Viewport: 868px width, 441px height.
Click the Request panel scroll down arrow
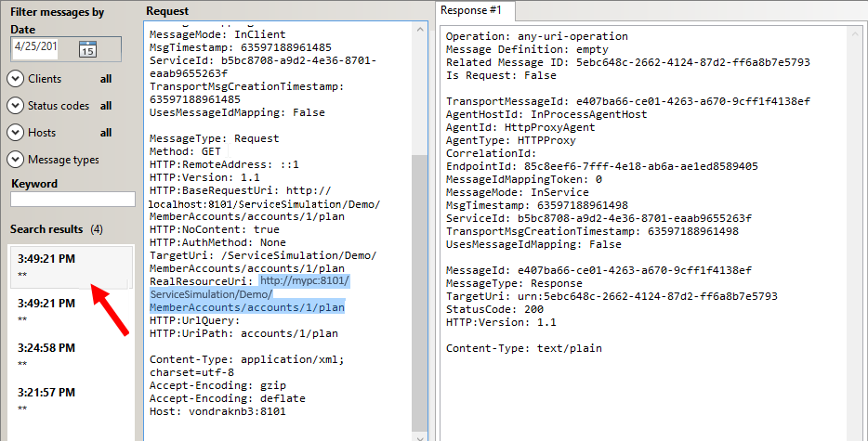pos(420,435)
